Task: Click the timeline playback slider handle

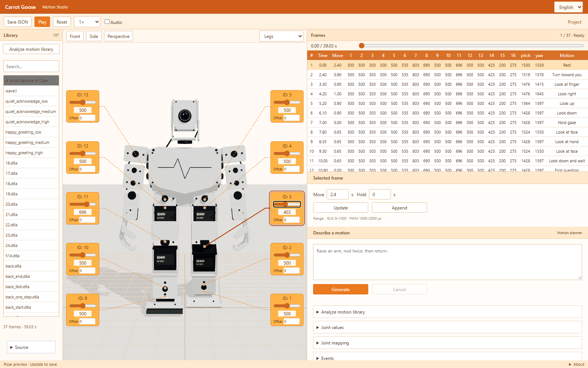Action: tap(362, 46)
